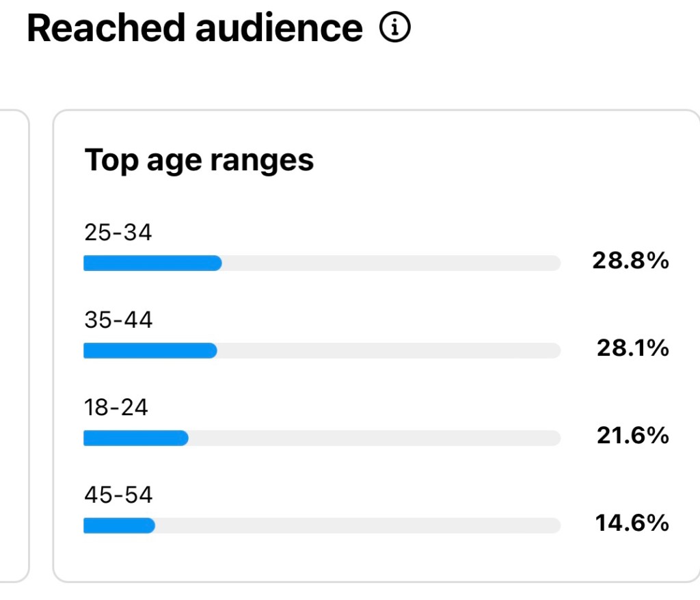Click the info icon beside Reached audience
This screenshot has width=700, height=600.
click(x=395, y=28)
